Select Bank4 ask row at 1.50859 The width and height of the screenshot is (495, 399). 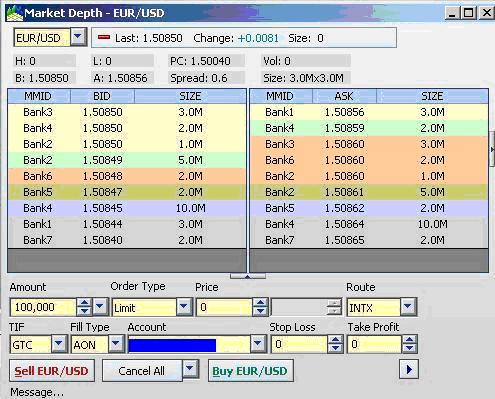pyautogui.click(x=369, y=128)
